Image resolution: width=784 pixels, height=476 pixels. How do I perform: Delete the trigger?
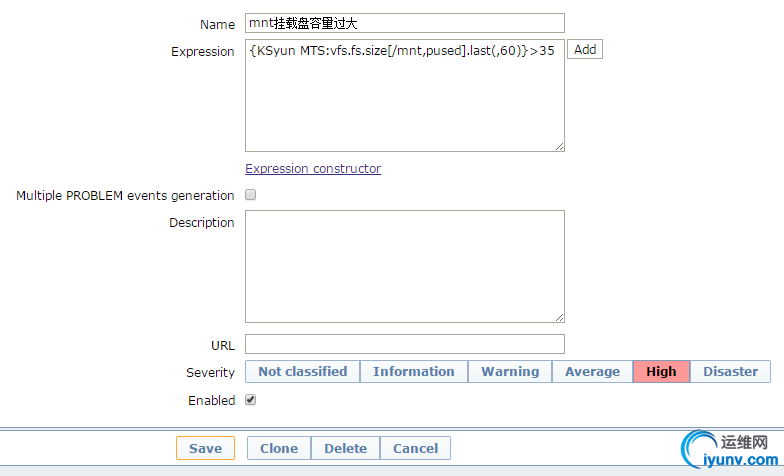point(345,448)
